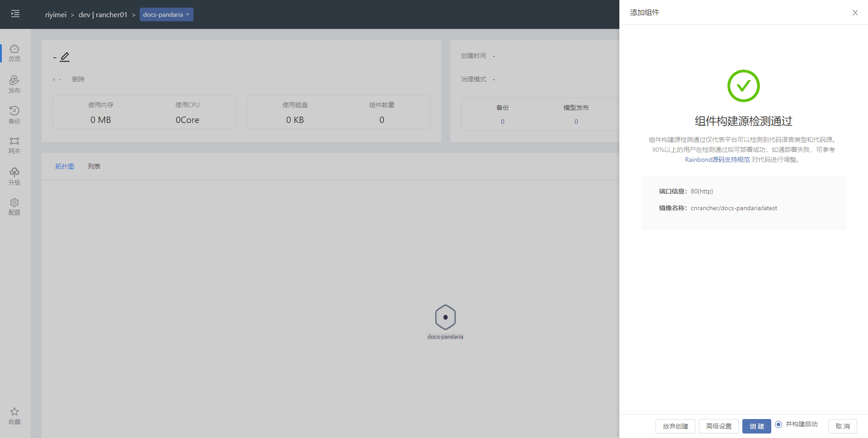Image resolution: width=868 pixels, height=438 pixels.
Task: Go to dev | rancher01 breadcrumb
Action: tap(103, 15)
